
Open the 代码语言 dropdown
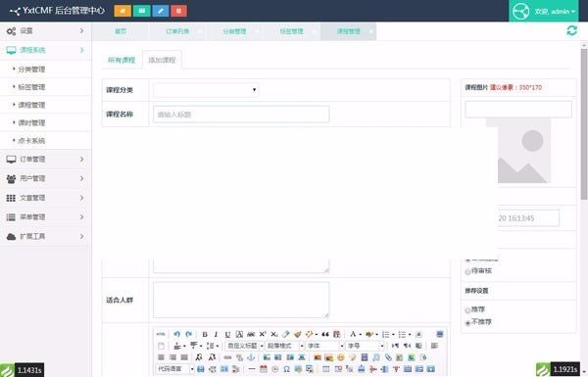175,369
